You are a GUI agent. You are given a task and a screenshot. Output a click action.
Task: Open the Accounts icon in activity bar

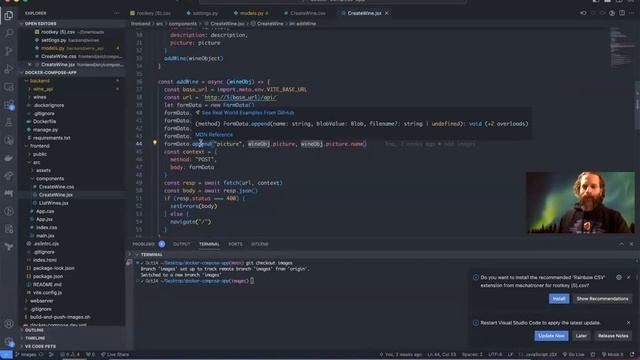[9, 324]
